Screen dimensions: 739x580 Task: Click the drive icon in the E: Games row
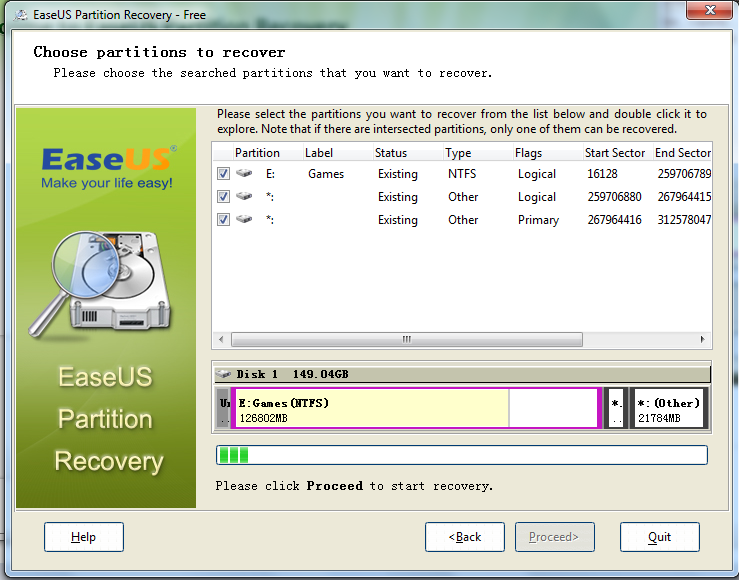tap(244, 173)
